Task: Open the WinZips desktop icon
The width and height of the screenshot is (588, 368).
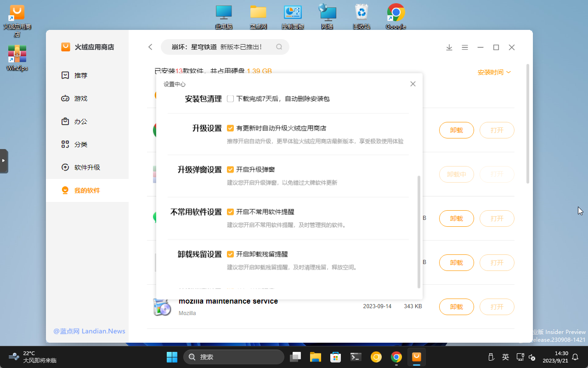Action: click(17, 58)
